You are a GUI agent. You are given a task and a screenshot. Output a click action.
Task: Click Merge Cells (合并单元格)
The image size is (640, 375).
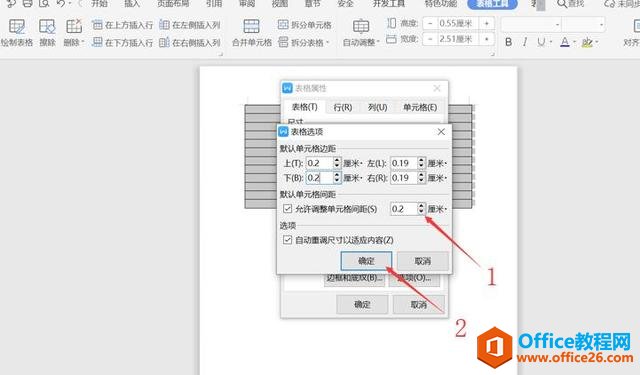pyautogui.click(x=251, y=33)
